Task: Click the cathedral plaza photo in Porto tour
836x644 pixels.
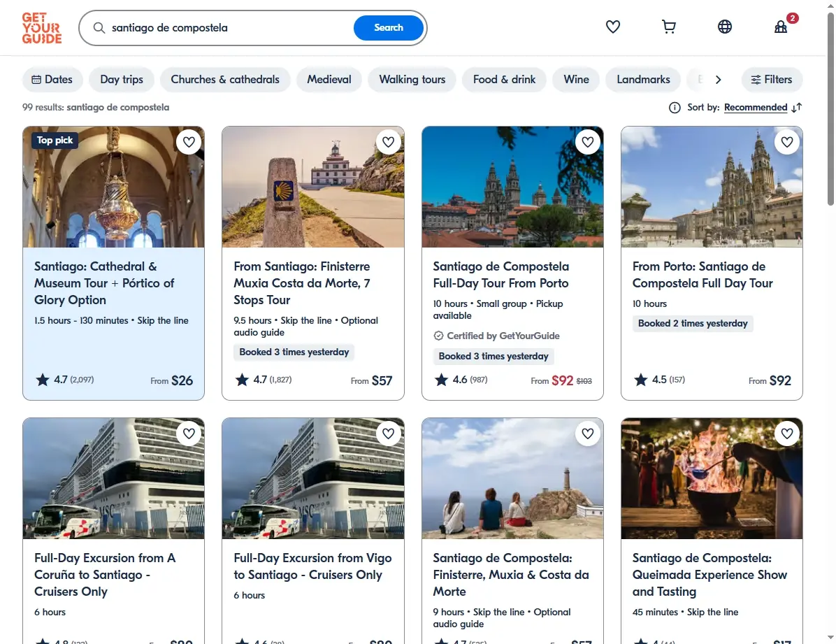Action: 712,187
